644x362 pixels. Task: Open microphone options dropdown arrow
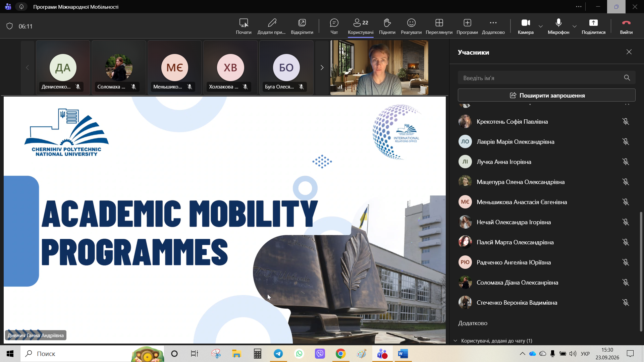[x=575, y=26]
